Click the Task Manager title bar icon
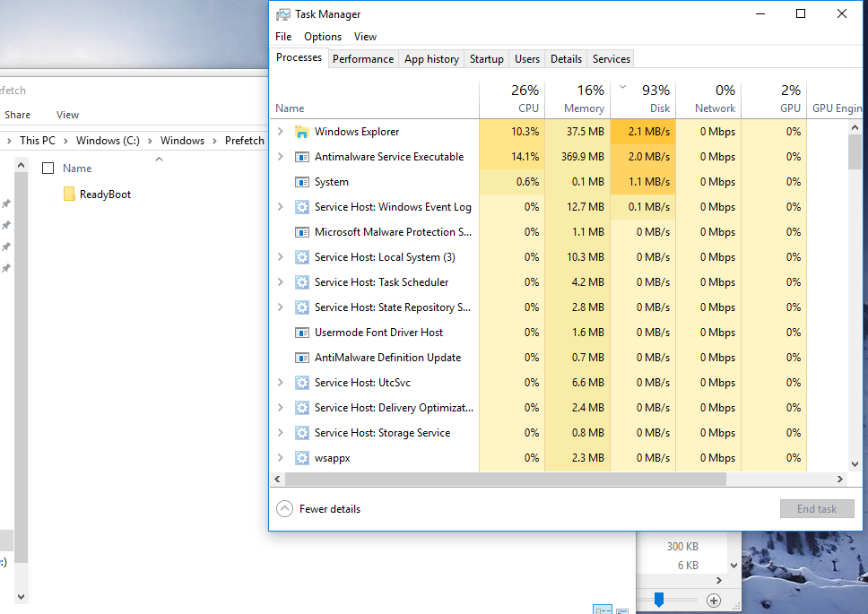 [x=283, y=13]
